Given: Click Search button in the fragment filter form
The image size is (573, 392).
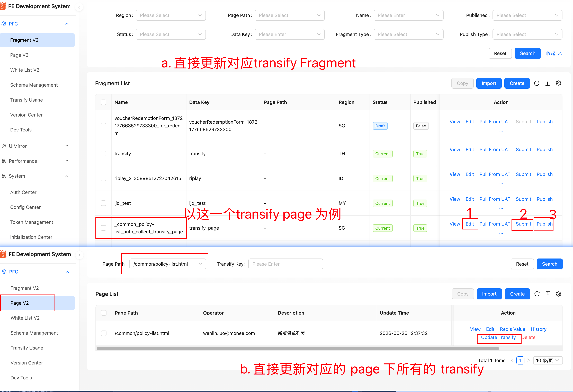Looking at the screenshot, I should [528, 54].
